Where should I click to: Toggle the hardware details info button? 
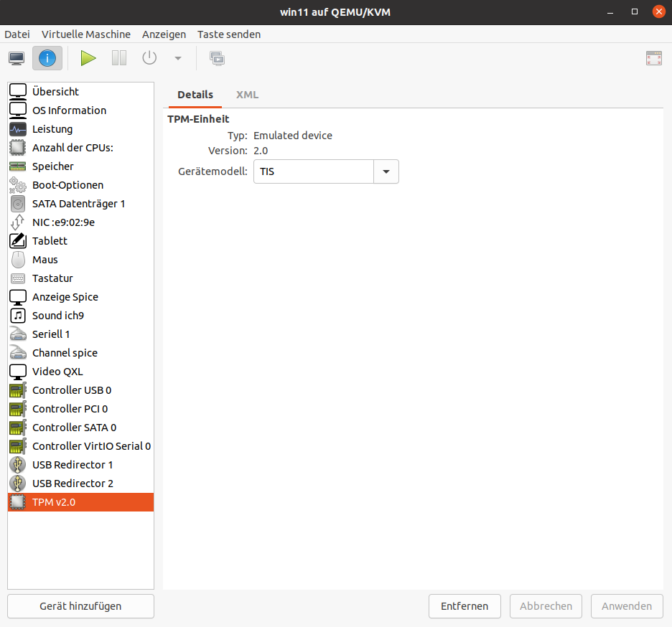[x=47, y=58]
